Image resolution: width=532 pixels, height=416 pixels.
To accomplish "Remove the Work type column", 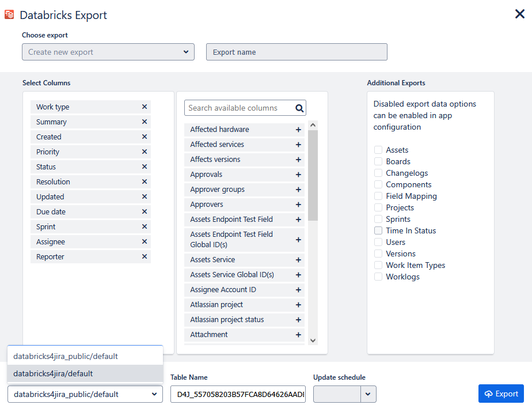I will click(x=145, y=107).
